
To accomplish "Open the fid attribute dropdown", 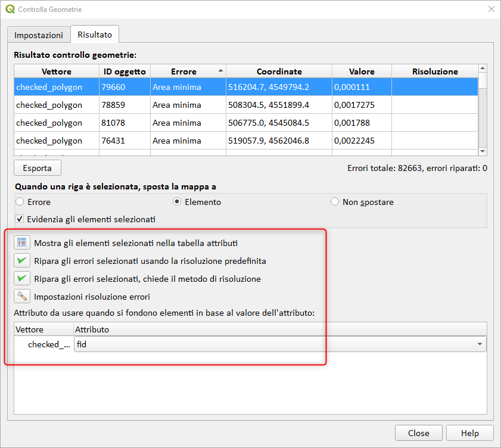I will 480,344.
